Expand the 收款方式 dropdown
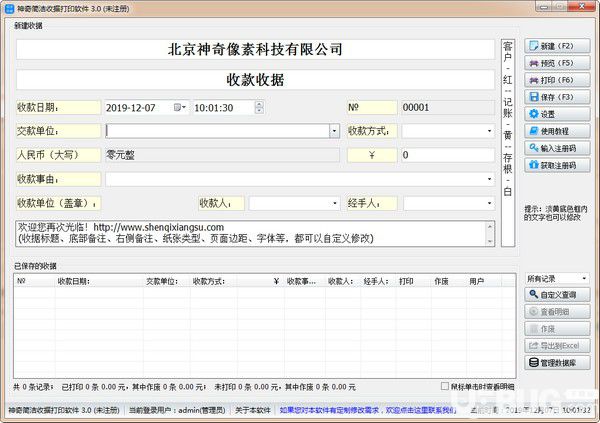600x423 pixels. point(489,131)
